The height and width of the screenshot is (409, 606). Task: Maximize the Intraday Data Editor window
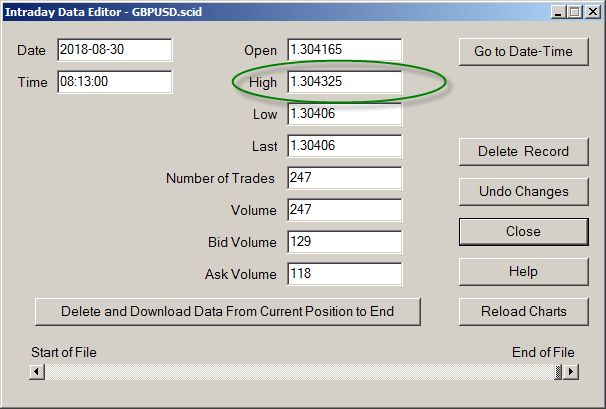(x=575, y=12)
